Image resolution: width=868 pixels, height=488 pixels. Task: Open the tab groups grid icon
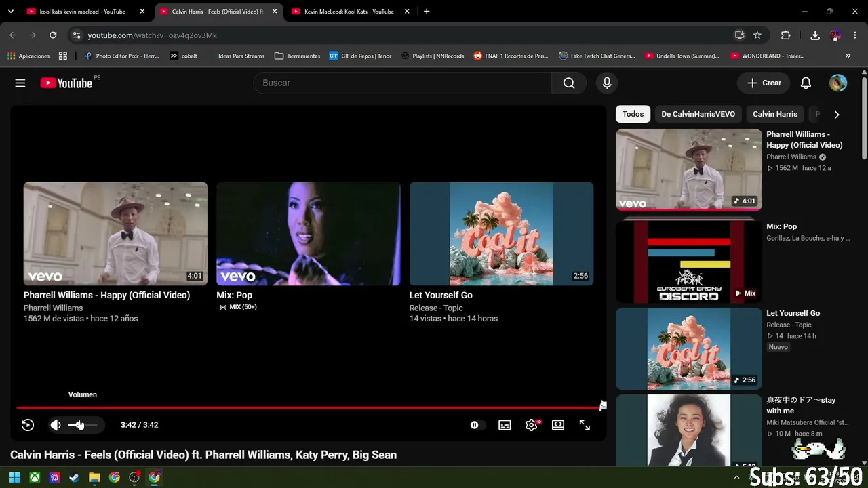pyautogui.click(x=63, y=56)
